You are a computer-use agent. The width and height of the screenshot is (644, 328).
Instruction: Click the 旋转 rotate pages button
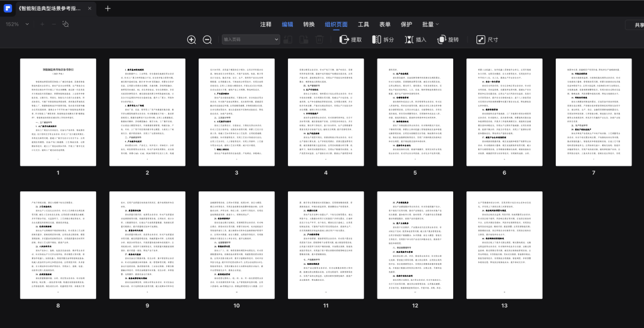click(x=448, y=40)
